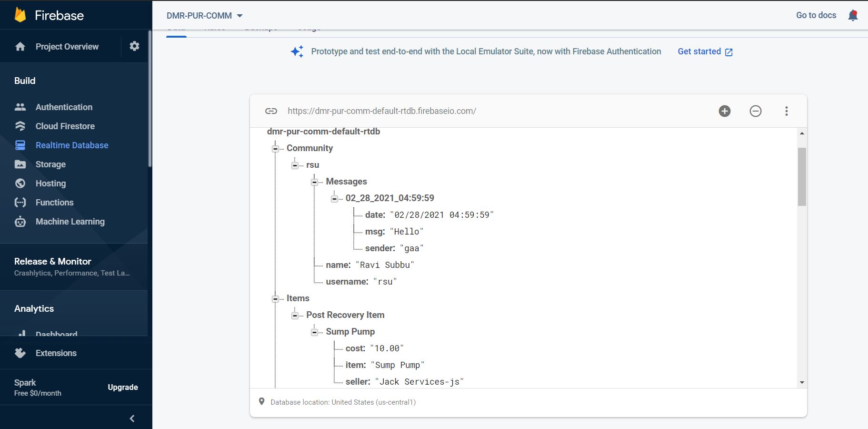Click the sender value "gaa"
Viewport: 868px width, 429px height.
click(x=412, y=248)
